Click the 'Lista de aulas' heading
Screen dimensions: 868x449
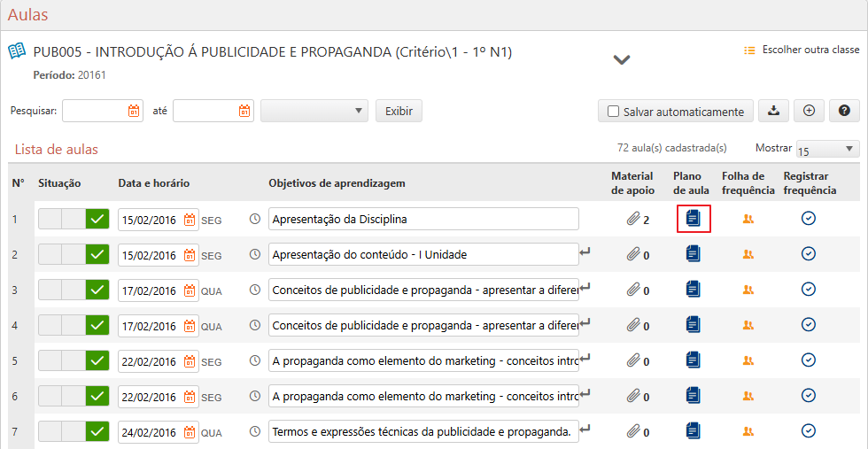click(57, 150)
